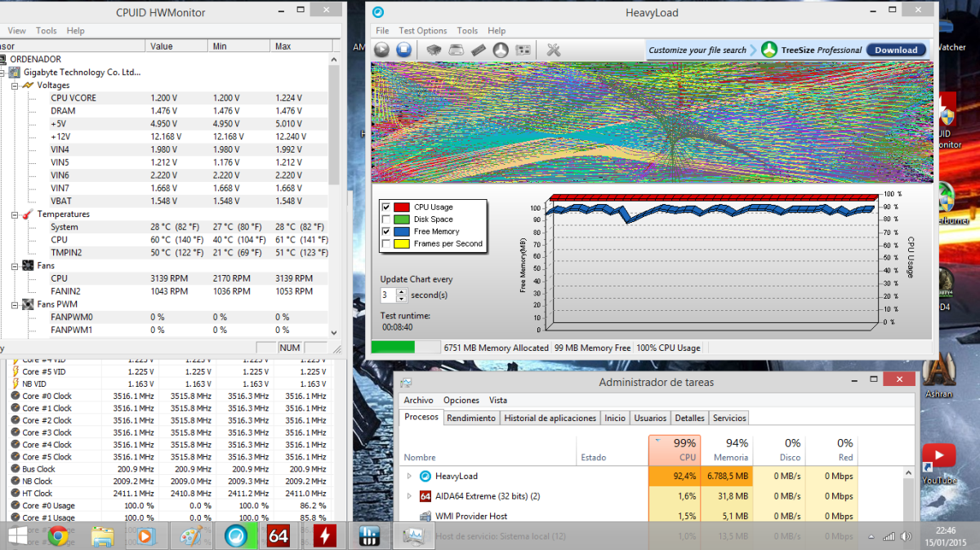Expand the AIDA64 Extreme process row
This screenshot has width=980, height=550.
(x=409, y=496)
